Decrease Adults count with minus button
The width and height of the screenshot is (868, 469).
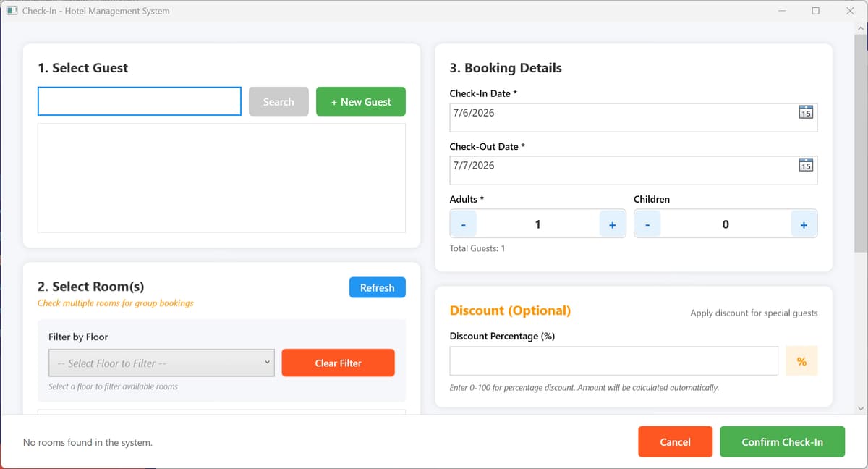click(x=463, y=224)
